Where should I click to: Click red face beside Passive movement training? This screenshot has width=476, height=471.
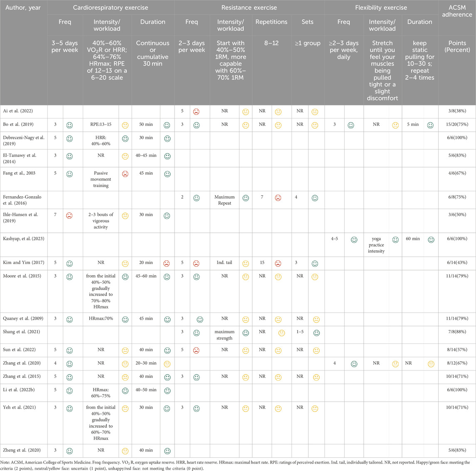coord(125,174)
